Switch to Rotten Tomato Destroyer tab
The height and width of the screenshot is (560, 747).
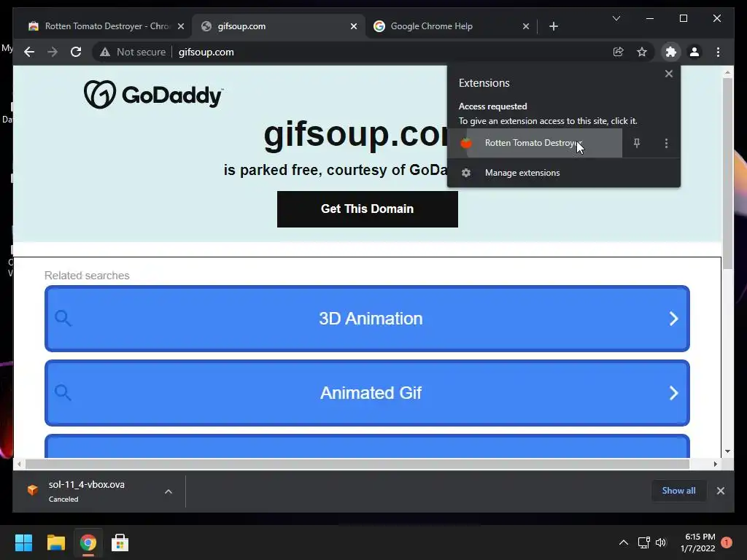(x=106, y=26)
